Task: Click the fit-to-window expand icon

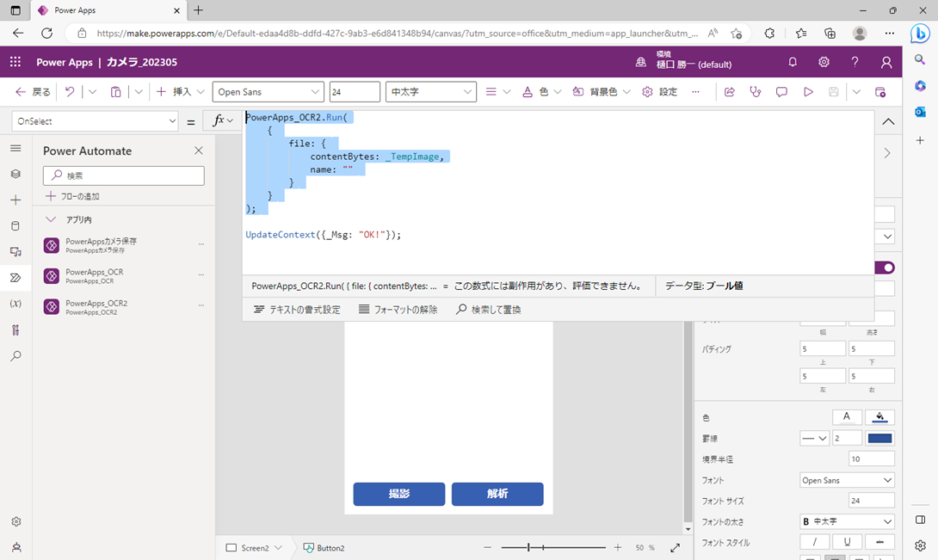Action: 675,547
